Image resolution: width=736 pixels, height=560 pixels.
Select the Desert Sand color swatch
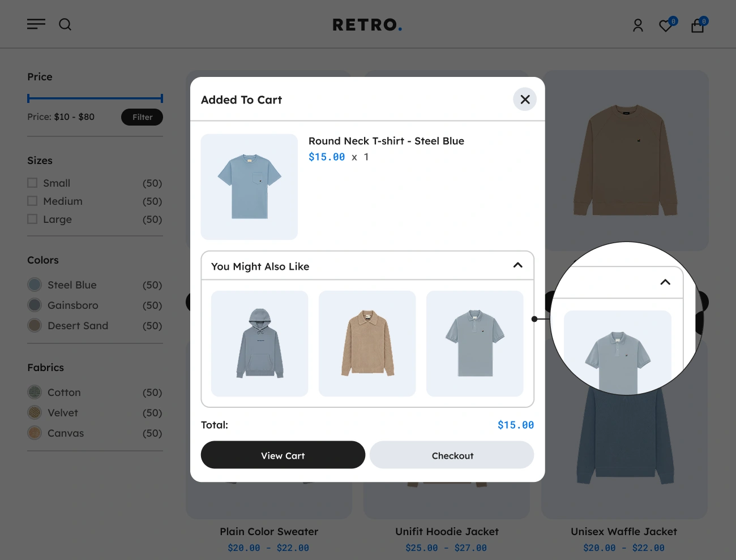[35, 325]
